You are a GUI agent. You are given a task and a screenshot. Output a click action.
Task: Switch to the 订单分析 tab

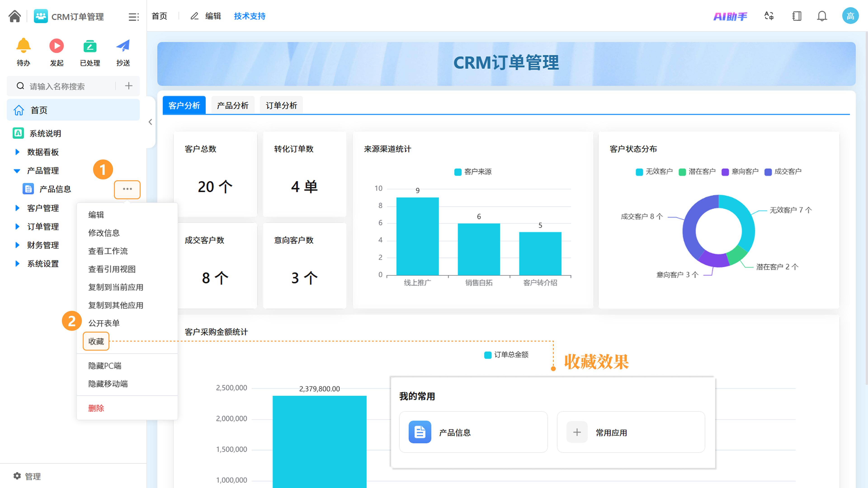tap(281, 106)
